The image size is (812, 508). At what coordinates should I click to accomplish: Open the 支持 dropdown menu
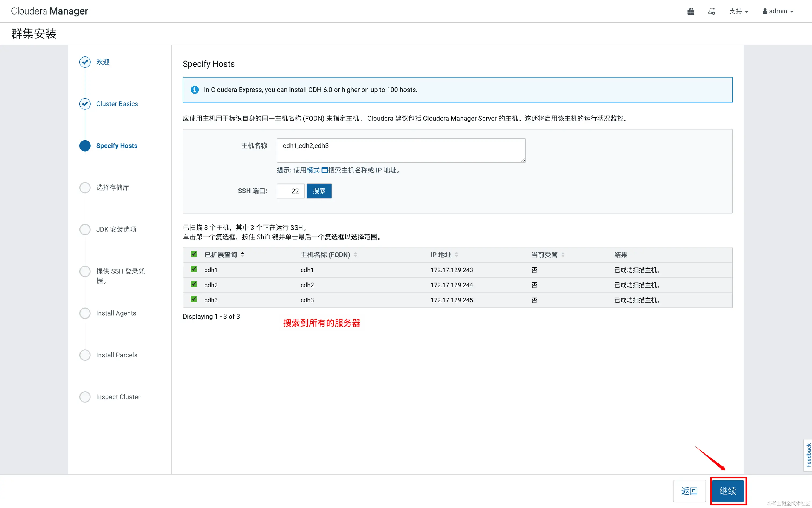click(x=739, y=11)
